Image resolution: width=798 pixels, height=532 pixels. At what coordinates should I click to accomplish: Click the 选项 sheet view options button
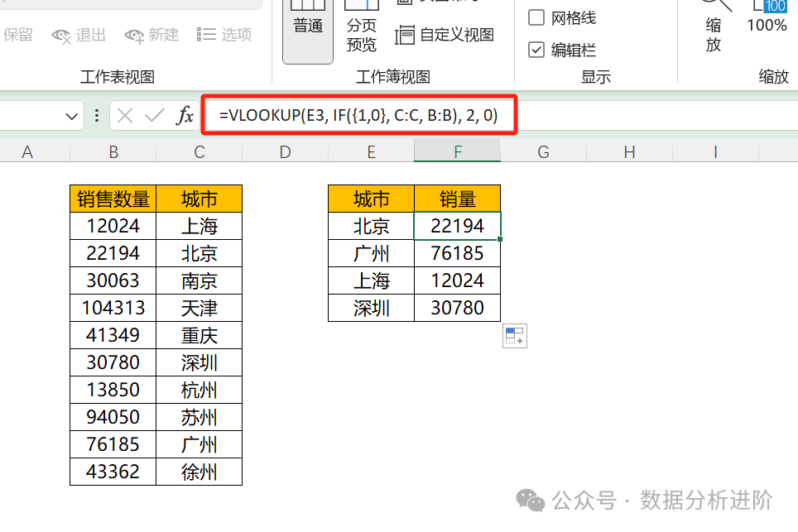[x=224, y=35]
